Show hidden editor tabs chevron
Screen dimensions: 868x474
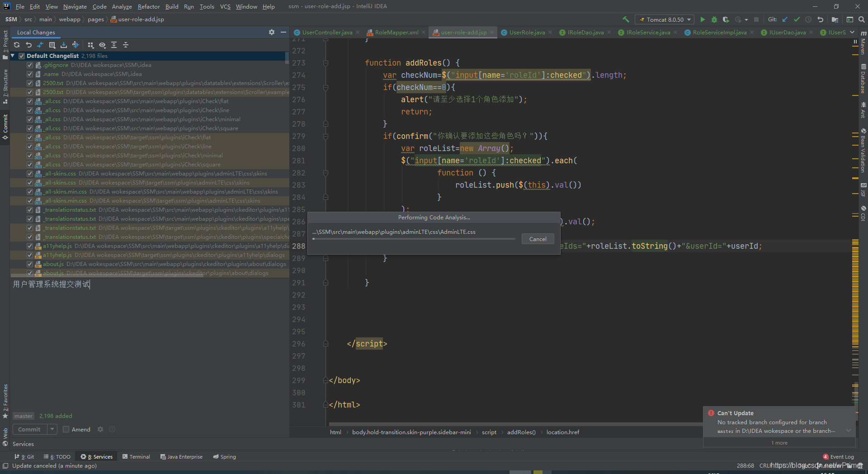coord(852,32)
